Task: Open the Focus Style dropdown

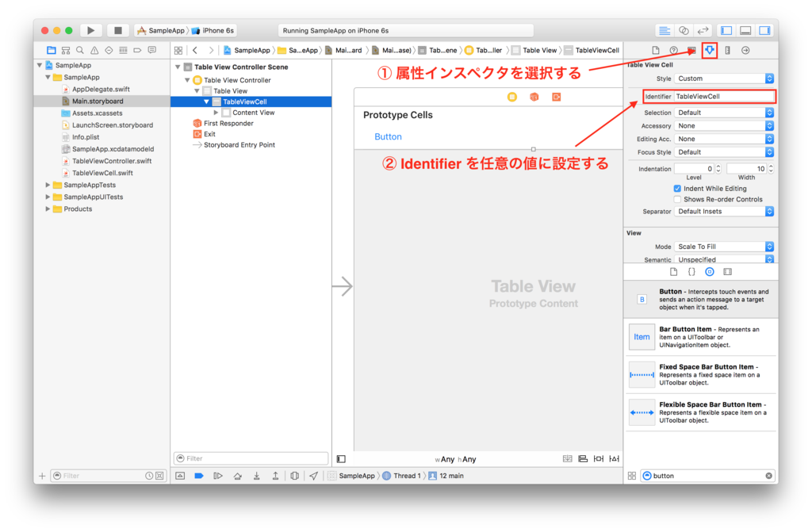Action: pos(724,152)
